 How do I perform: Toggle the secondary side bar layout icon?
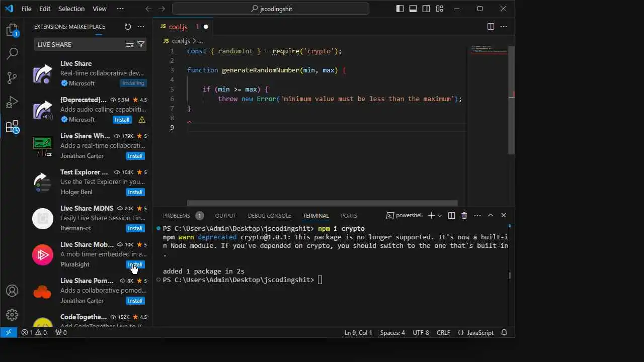426,9
